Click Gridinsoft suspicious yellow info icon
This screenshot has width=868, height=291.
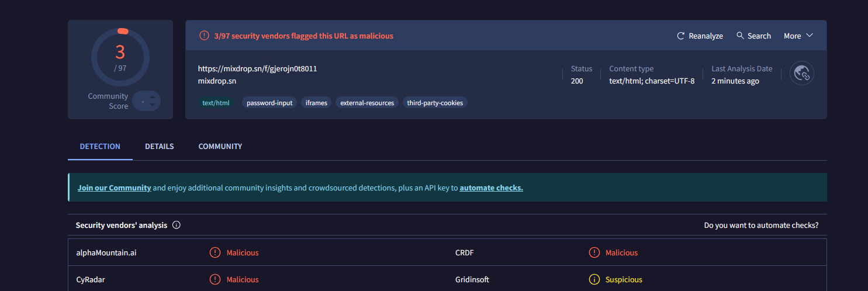click(x=594, y=279)
